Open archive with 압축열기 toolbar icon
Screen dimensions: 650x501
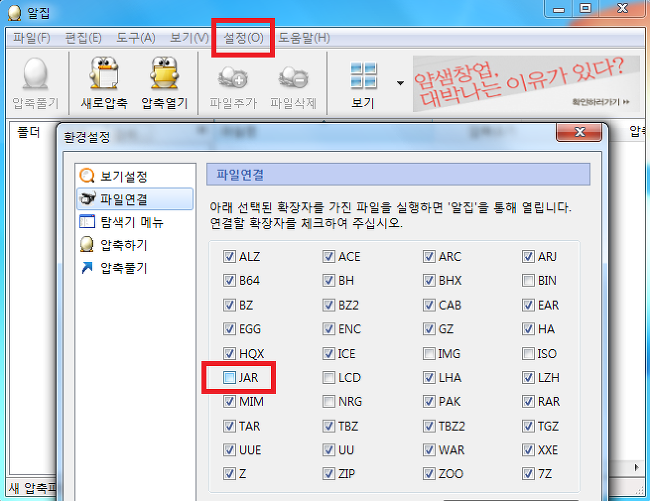(165, 73)
